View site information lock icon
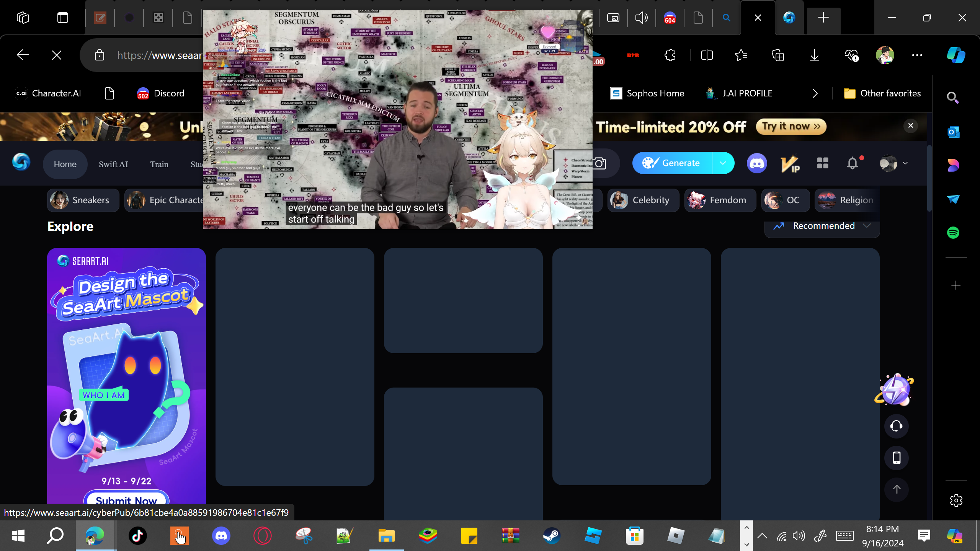This screenshot has width=980, height=551. tap(100, 55)
